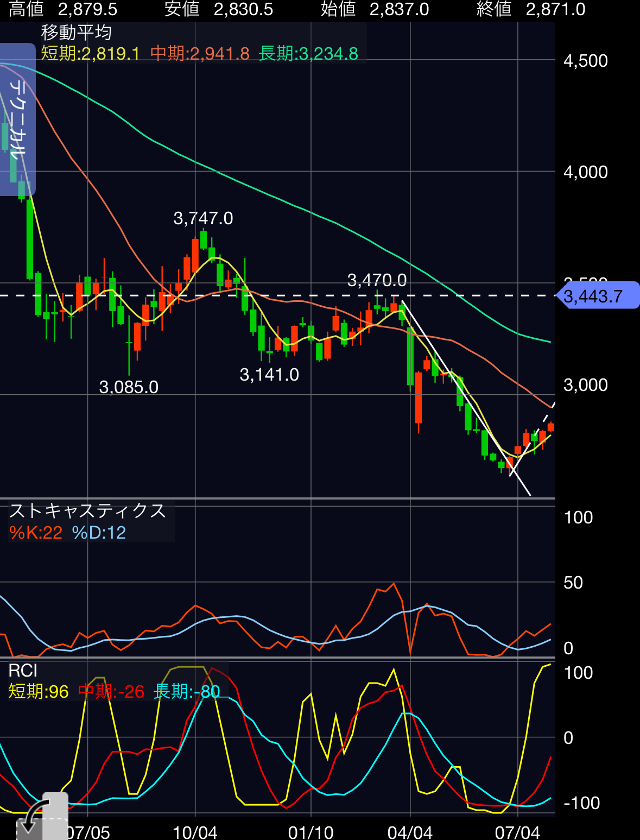
Task: Tap the 4,500 price axis label
Action: (x=585, y=61)
